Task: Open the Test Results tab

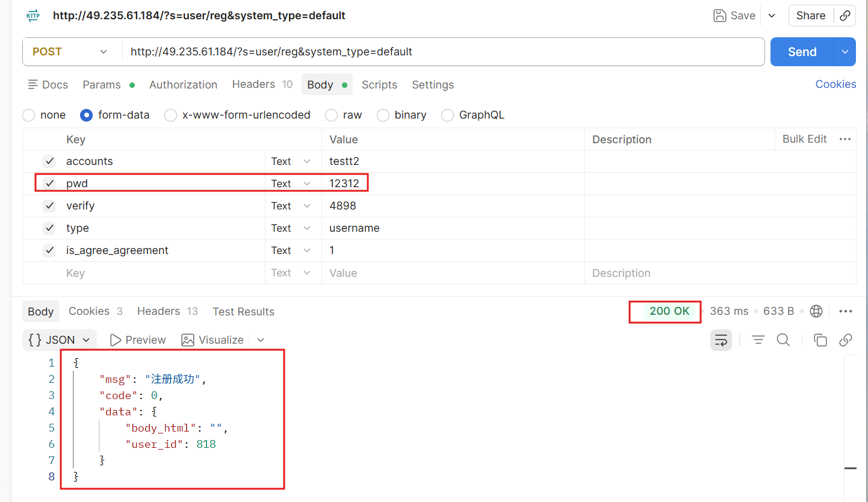Action: (x=243, y=312)
